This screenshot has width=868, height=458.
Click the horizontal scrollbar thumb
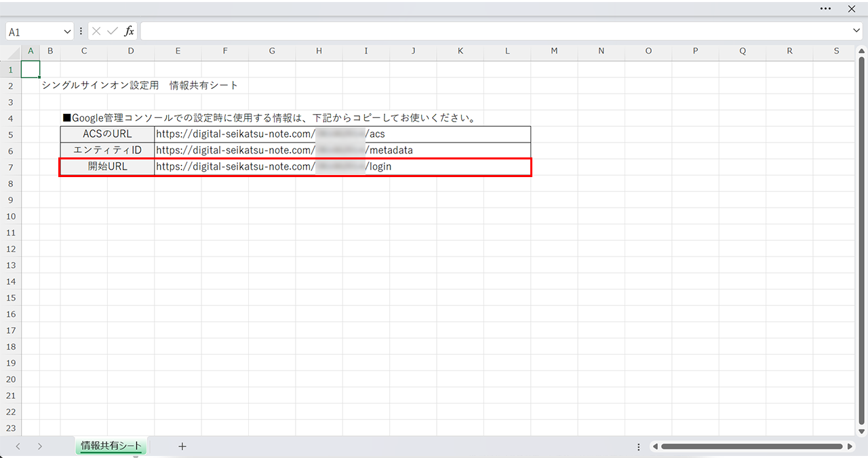751,446
